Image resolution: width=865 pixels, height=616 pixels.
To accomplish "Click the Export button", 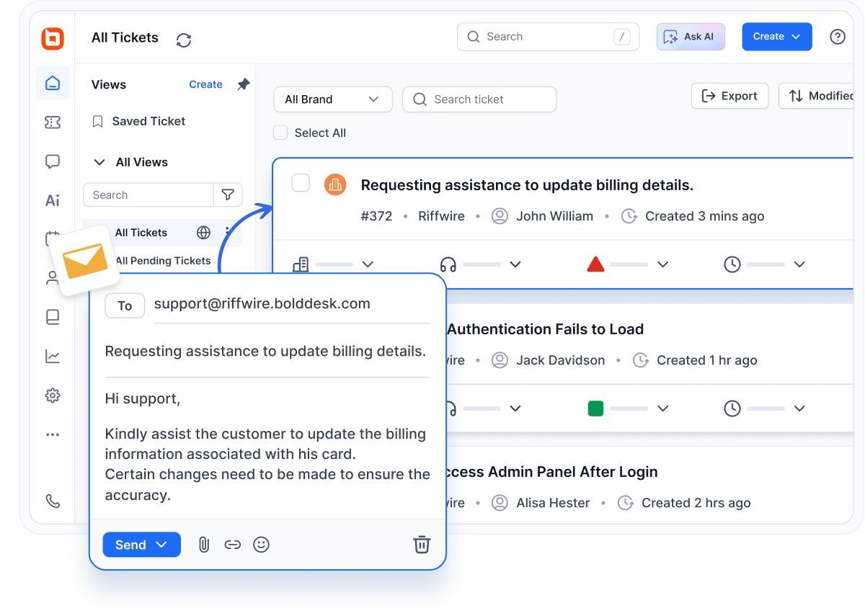I will (729, 96).
